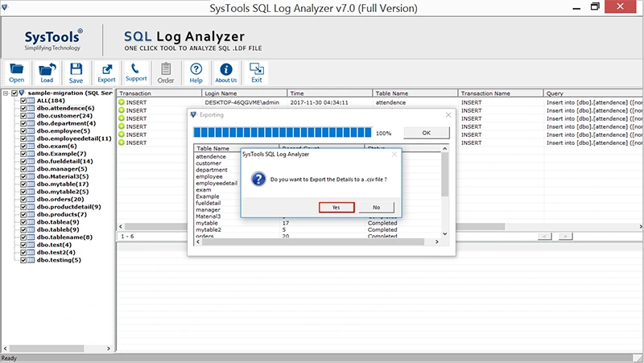
Task: Toggle the ALL(184) checkbox
Action: tap(23, 101)
